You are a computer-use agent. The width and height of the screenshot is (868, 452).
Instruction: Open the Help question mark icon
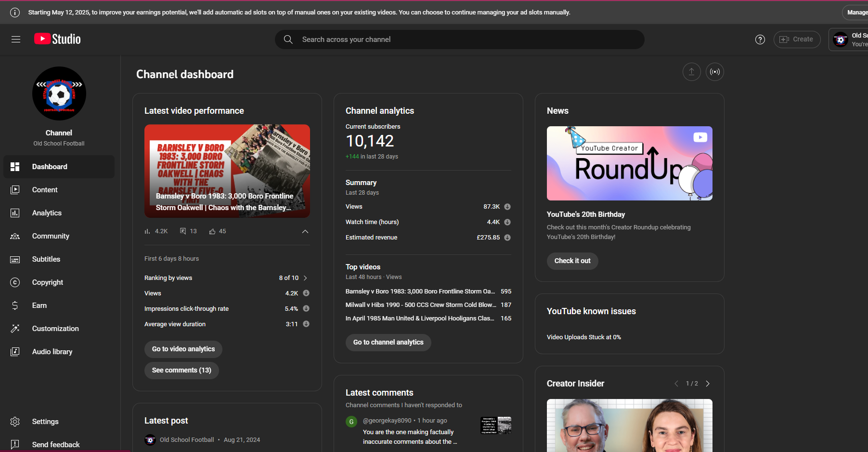[x=760, y=40]
